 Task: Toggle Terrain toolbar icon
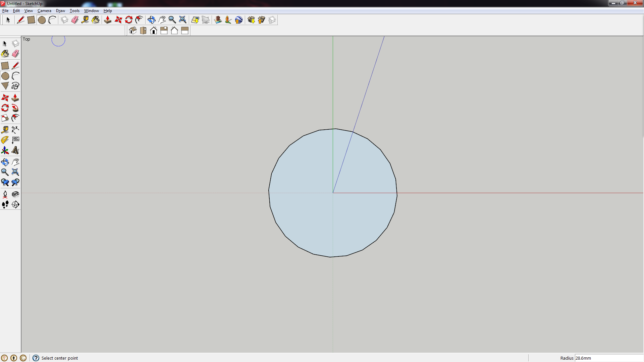coord(206,20)
